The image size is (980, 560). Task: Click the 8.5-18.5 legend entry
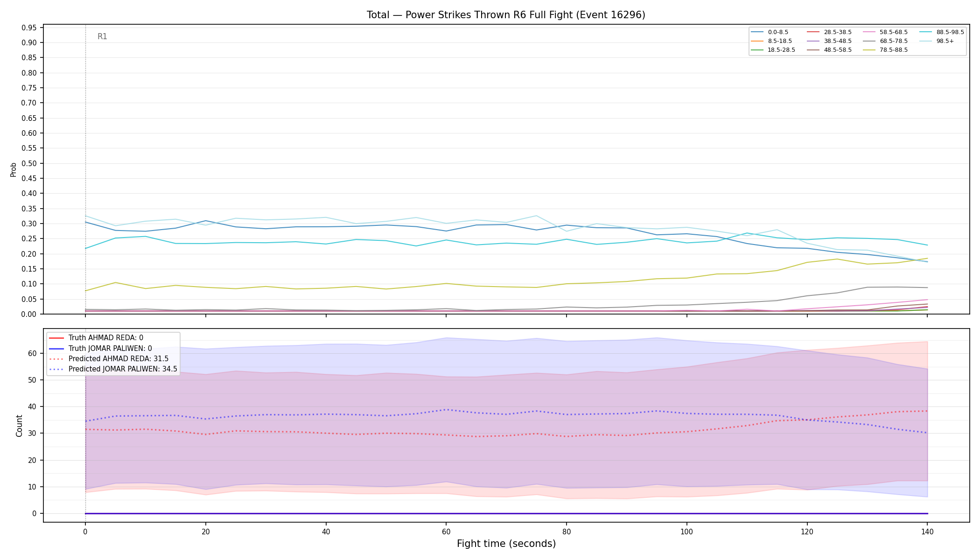point(771,41)
